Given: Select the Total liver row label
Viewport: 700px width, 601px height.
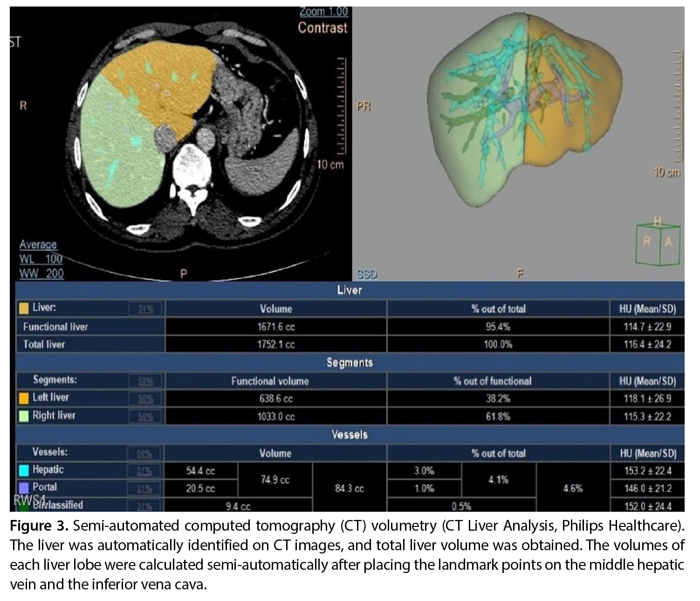Looking at the screenshot, I should click(44, 344).
